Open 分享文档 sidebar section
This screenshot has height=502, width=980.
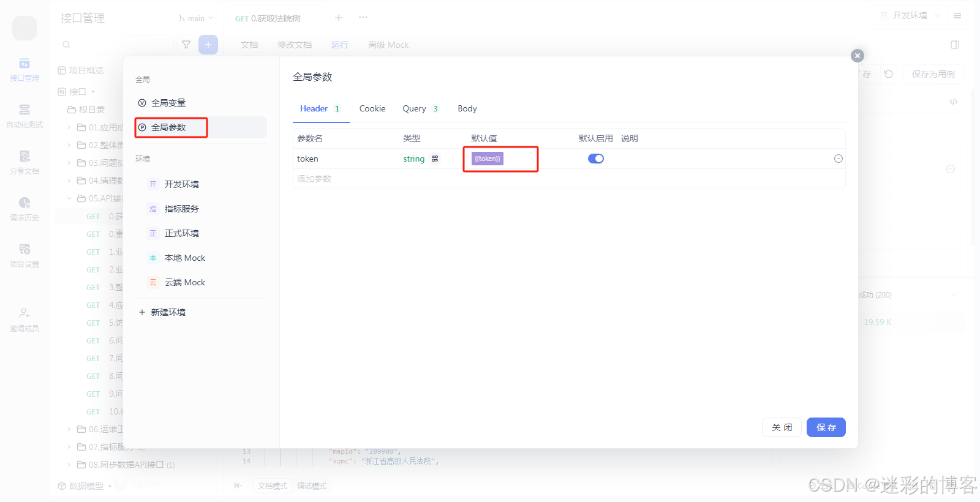coord(24,163)
